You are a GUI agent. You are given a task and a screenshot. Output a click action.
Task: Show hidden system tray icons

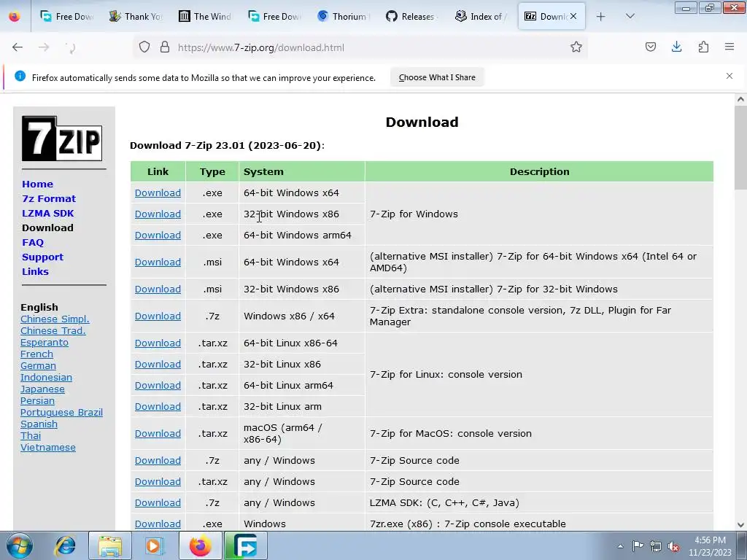(620, 546)
